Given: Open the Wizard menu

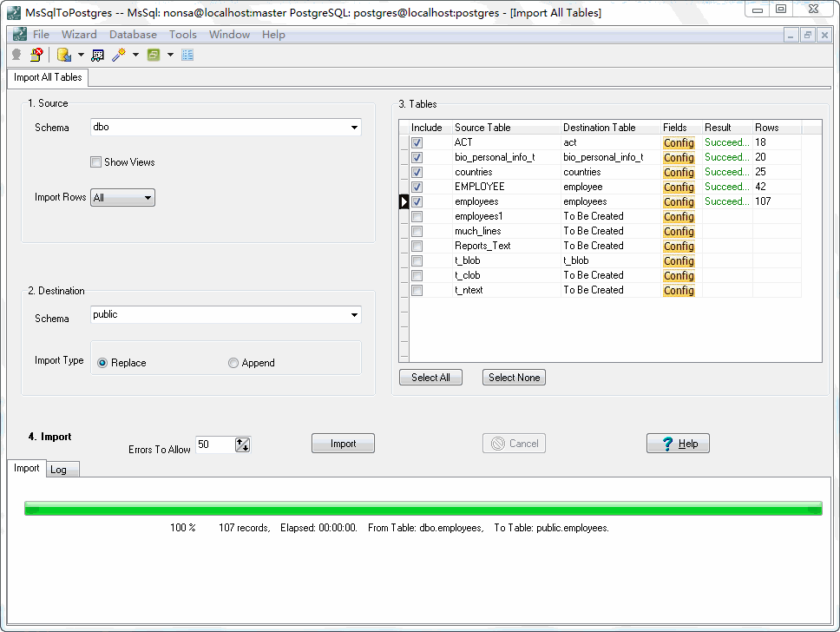Looking at the screenshot, I should (x=79, y=35).
